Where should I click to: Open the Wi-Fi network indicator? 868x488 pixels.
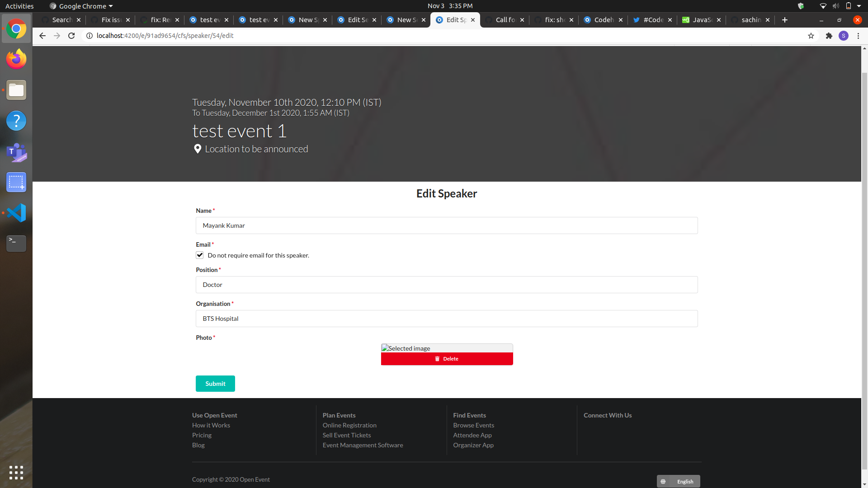click(823, 6)
